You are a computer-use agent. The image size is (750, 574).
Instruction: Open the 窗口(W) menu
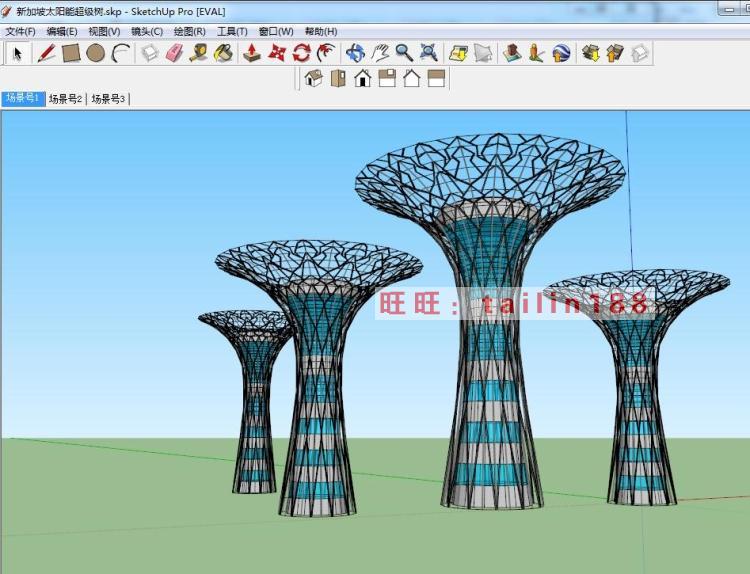276,32
